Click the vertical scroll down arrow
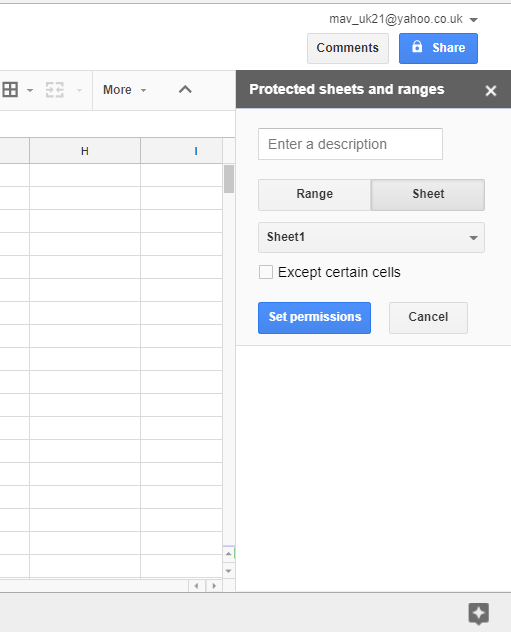Screen dimensions: 511x632 tap(228, 571)
